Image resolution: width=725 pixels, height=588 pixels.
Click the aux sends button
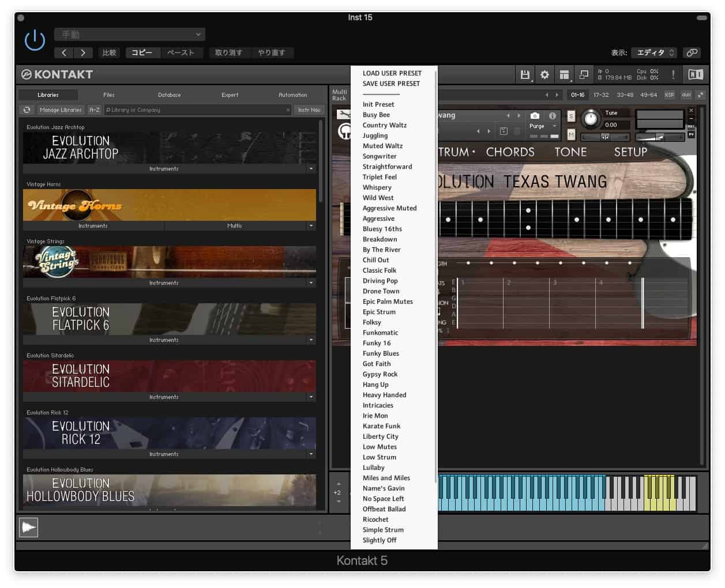(x=686, y=95)
